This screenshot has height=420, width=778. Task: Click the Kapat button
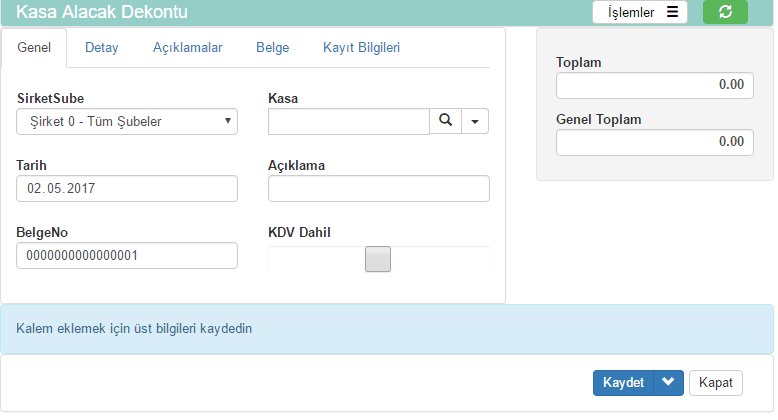click(716, 383)
